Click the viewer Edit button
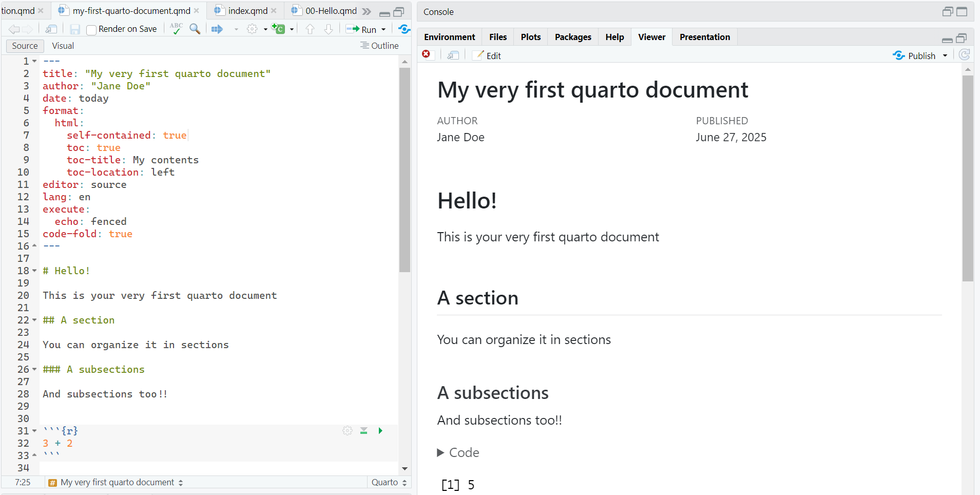Screen dimensions: 980x495 pyautogui.click(x=487, y=55)
